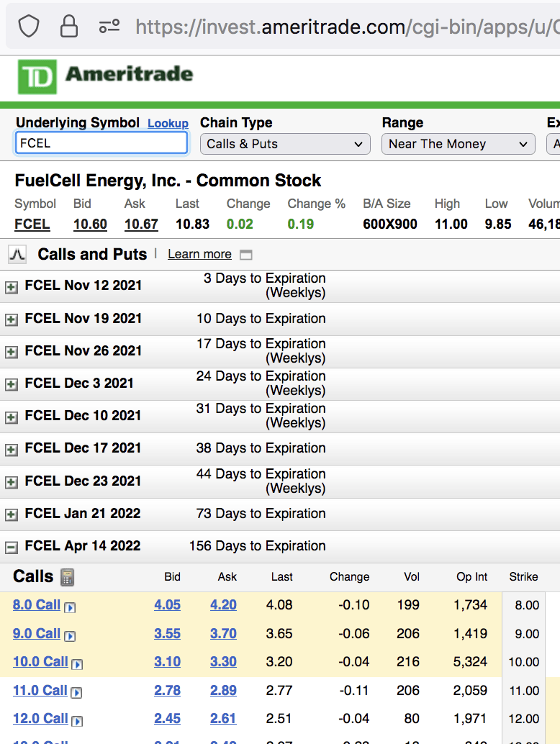Viewport: 560px width, 744px height.
Task: Open the site permissions icon in address bar
Action: click(x=109, y=27)
